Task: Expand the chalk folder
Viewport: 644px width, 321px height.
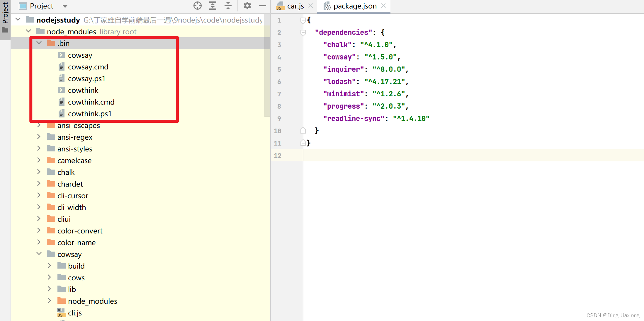Action: [x=39, y=172]
